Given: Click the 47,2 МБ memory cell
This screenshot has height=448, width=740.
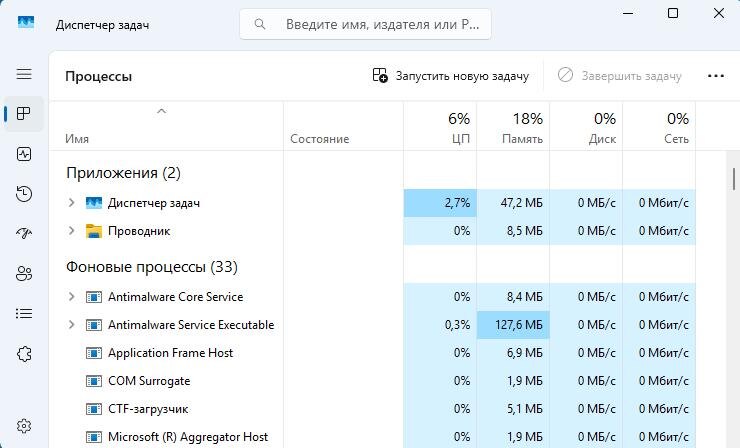Looking at the screenshot, I should coord(513,203).
